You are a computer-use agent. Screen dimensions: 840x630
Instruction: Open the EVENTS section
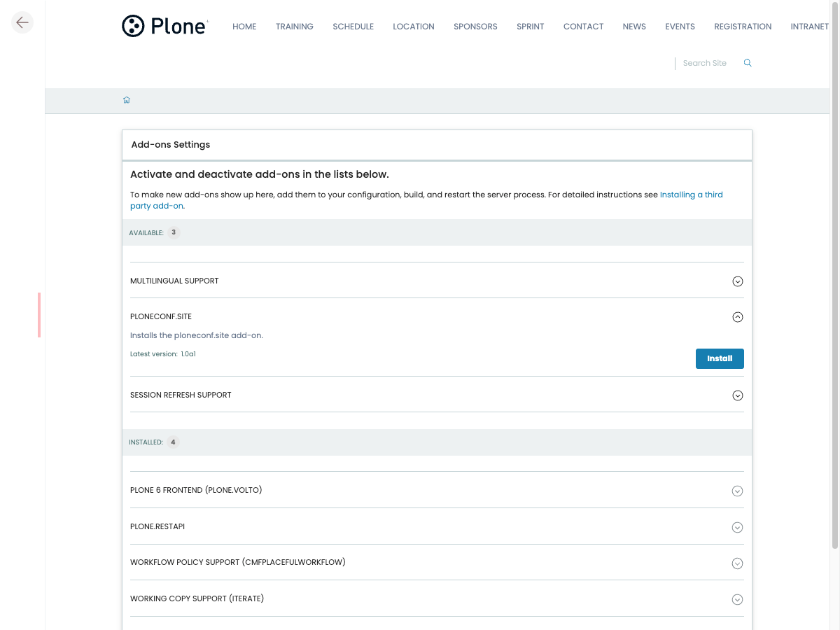(680, 27)
